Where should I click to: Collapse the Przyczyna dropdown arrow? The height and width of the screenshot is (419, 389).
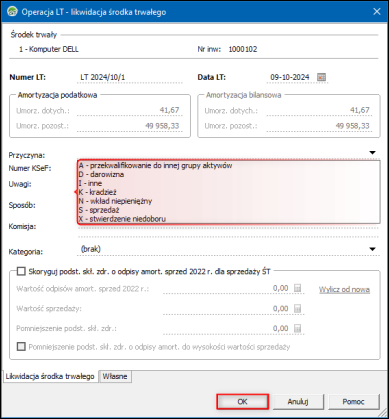pos(372,153)
